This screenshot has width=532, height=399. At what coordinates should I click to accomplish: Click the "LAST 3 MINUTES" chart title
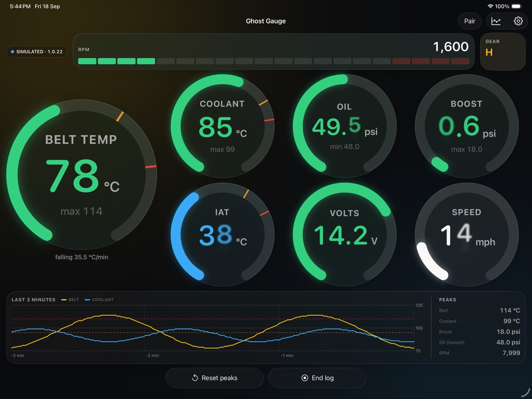click(x=33, y=300)
